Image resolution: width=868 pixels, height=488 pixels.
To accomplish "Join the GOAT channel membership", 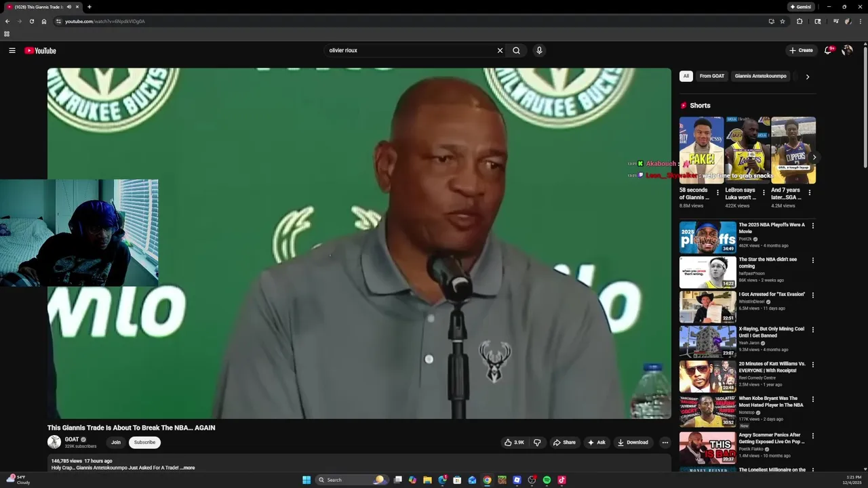I will click(x=116, y=443).
